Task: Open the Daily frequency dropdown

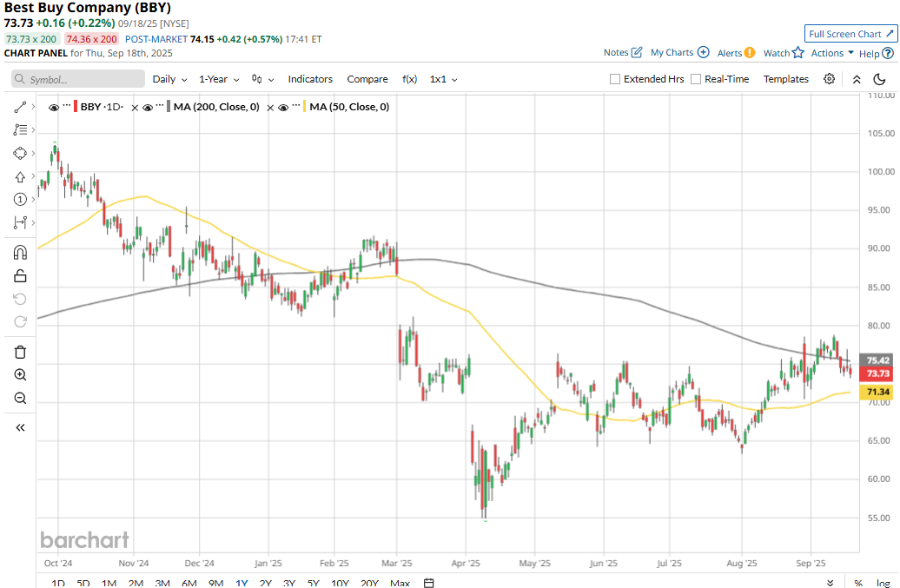Action: 170,79
